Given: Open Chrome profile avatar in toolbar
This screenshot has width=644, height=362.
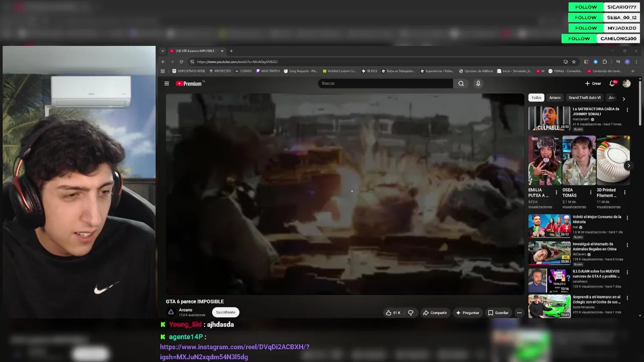Looking at the screenshot, I should click(x=627, y=62).
